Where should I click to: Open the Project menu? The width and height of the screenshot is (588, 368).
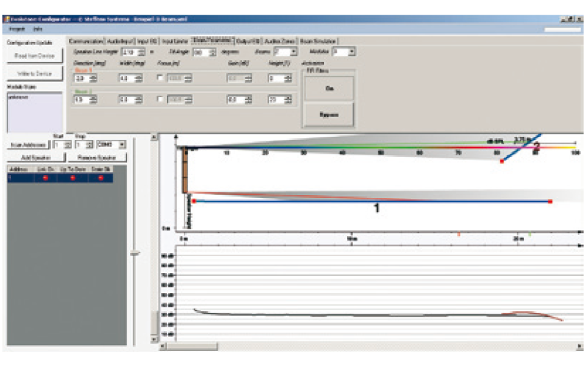pyautogui.click(x=17, y=29)
